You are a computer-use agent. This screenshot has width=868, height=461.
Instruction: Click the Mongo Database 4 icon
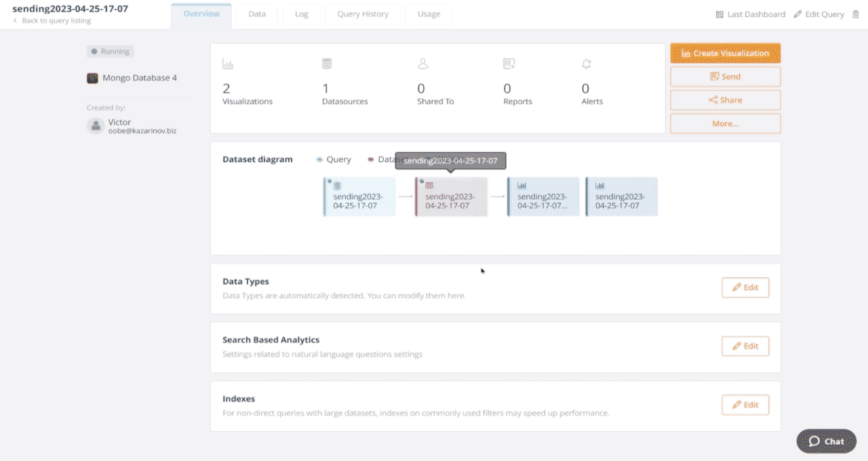click(92, 78)
